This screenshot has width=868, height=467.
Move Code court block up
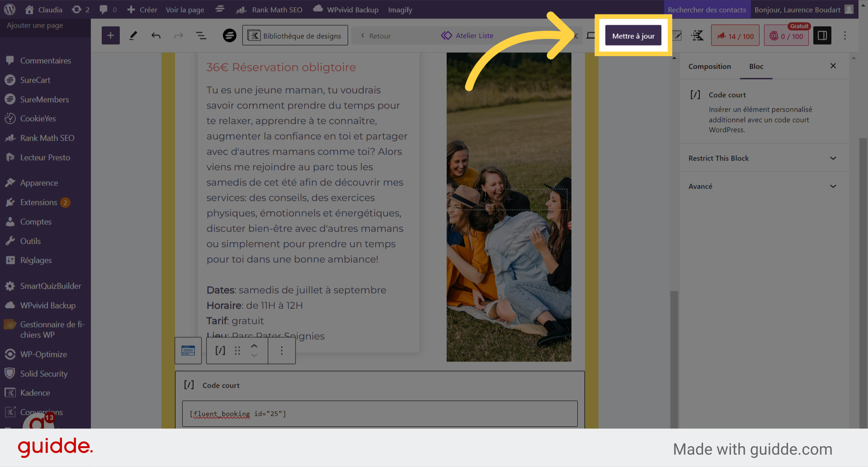point(254,346)
